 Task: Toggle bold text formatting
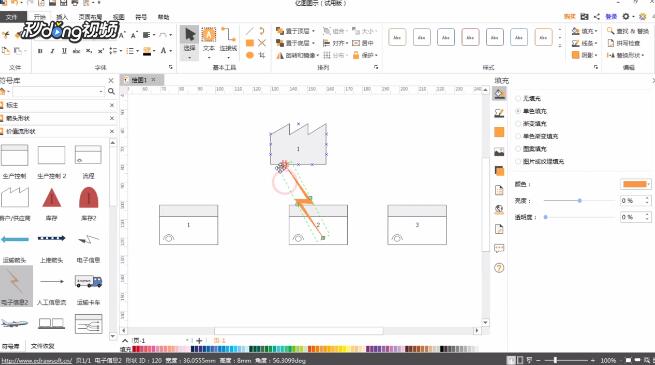point(40,51)
